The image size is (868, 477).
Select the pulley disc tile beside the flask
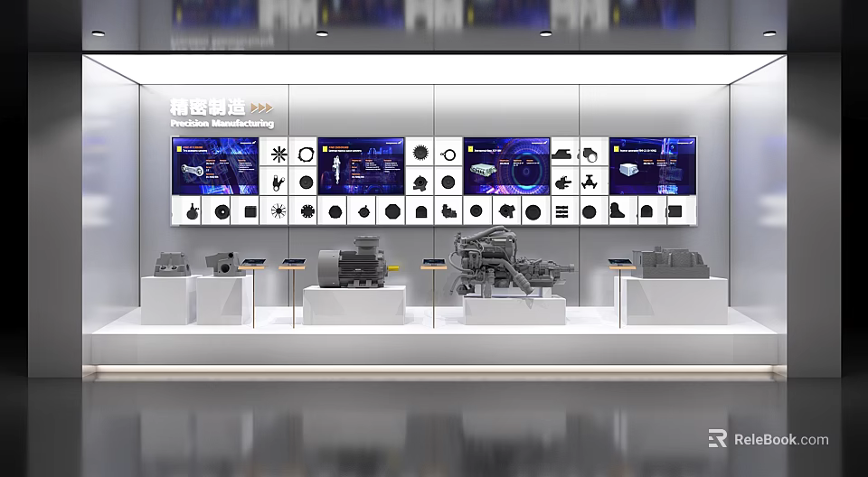216,210
